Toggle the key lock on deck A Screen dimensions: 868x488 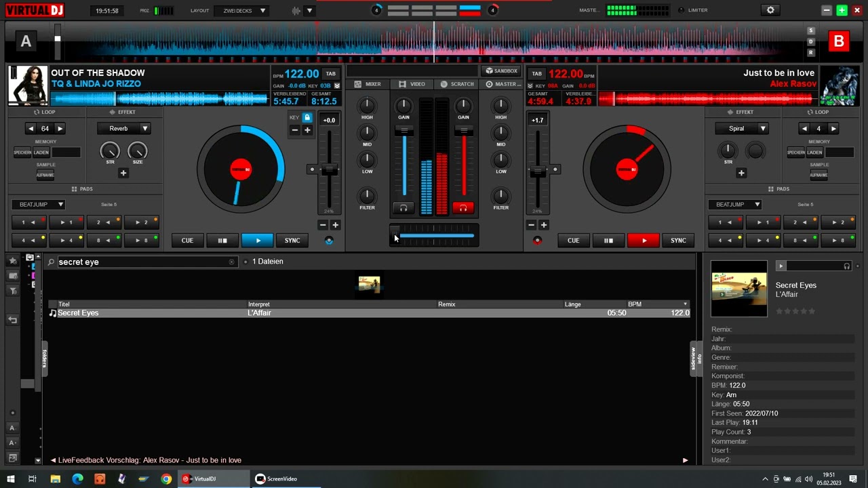[307, 117]
